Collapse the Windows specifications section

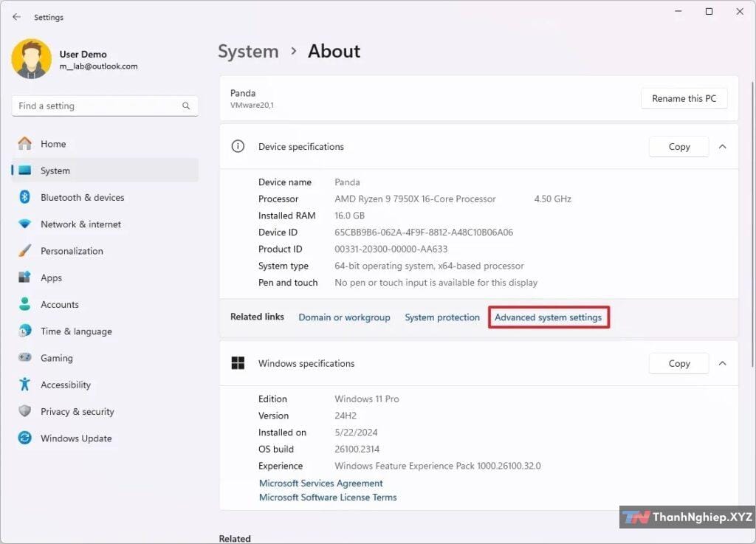pos(722,363)
